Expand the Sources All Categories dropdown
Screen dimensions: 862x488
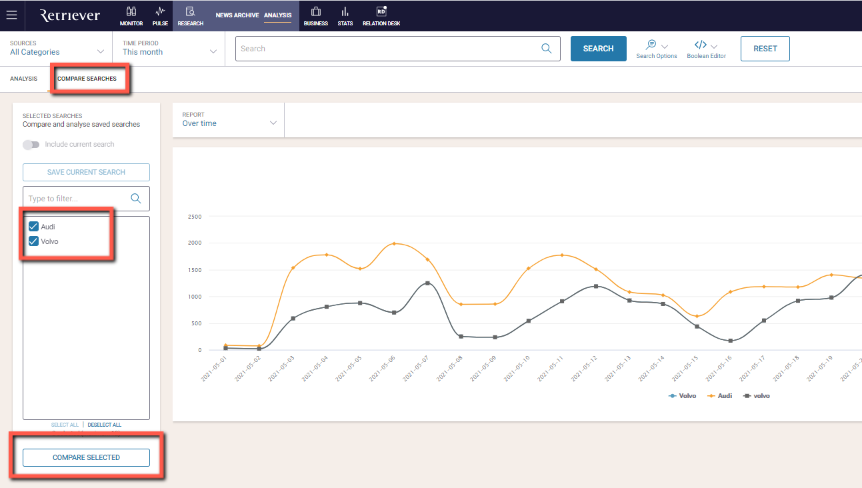click(57, 48)
